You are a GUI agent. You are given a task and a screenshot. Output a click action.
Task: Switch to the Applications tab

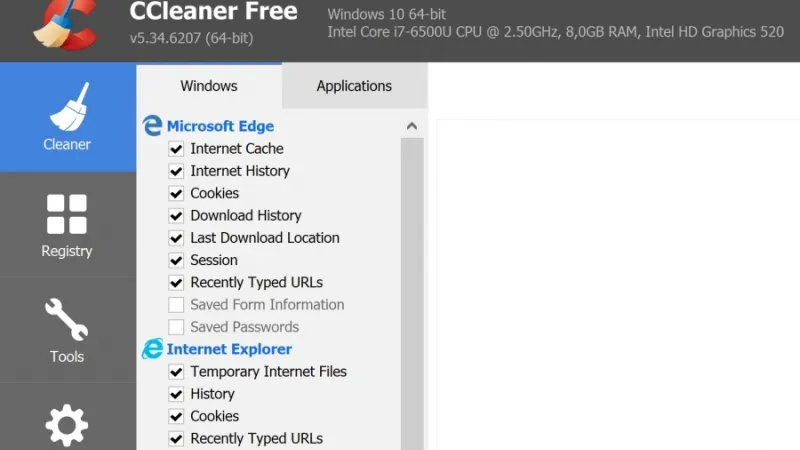pyautogui.click(x=354, y=86)
